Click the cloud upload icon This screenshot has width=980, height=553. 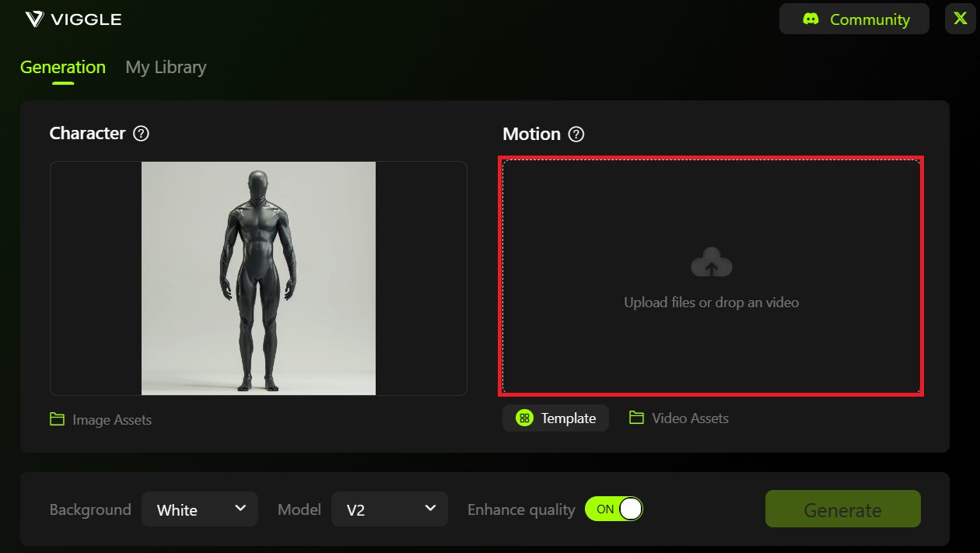(x=711, y=264)
